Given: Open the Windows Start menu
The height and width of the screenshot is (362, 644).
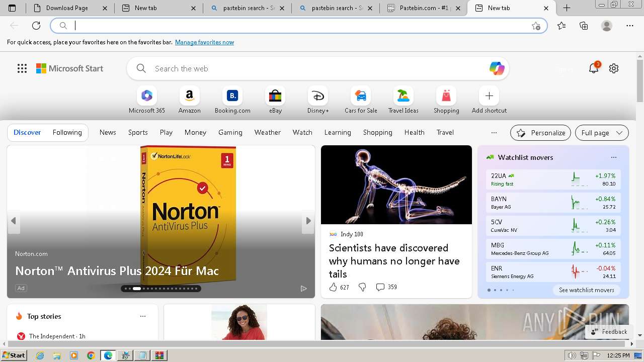Looking at the screenshot, I should 14,355.
